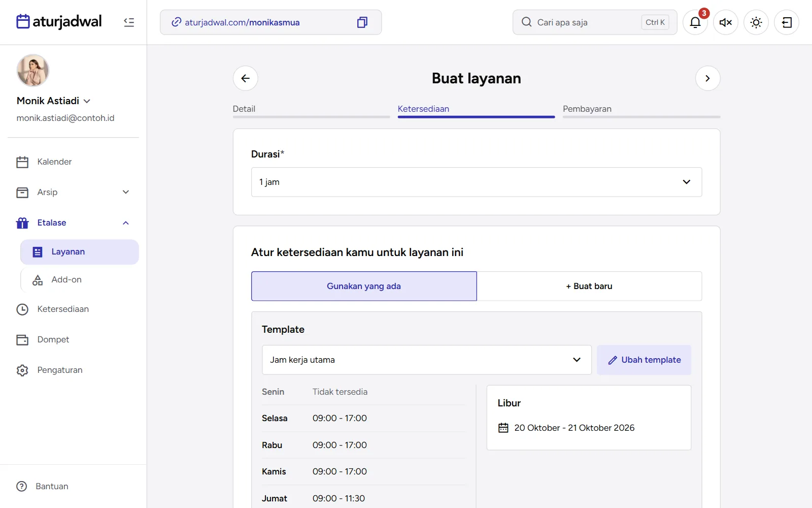812x508 pixels.
Task: Select Layanan in the sidebar
Action: pyautogui.click(x=80, y=252)
